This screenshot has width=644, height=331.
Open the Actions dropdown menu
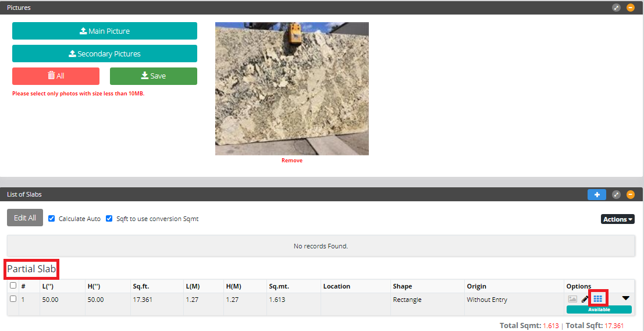(x=617, y=219)
